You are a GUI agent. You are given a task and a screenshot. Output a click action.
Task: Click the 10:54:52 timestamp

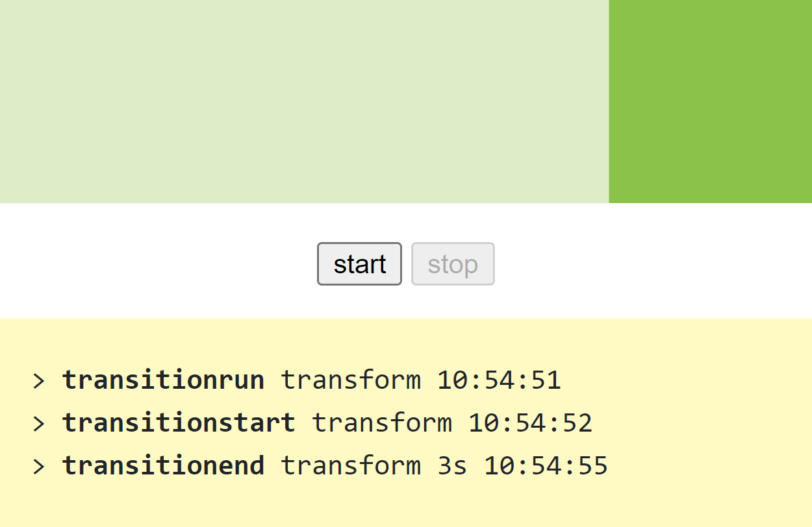coord(530,423)
